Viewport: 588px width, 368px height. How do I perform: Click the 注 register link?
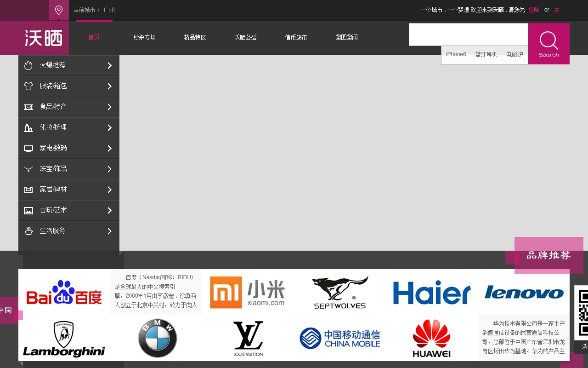[x=556, y=10]
